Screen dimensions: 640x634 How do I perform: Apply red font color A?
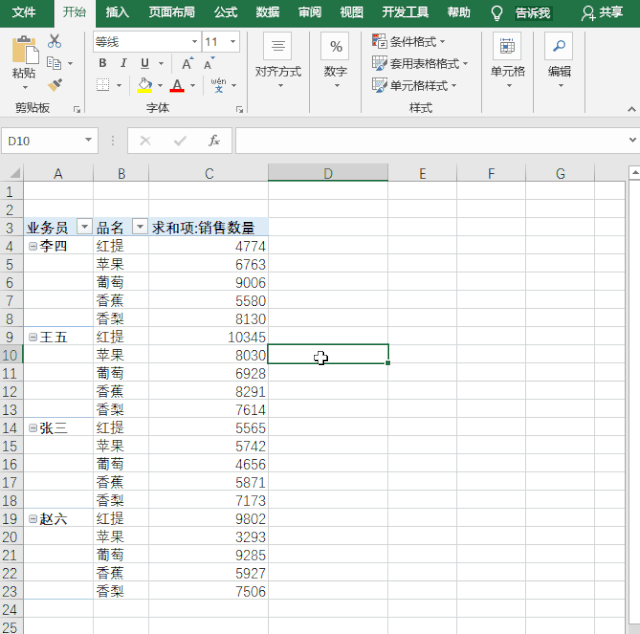(177, 85)
